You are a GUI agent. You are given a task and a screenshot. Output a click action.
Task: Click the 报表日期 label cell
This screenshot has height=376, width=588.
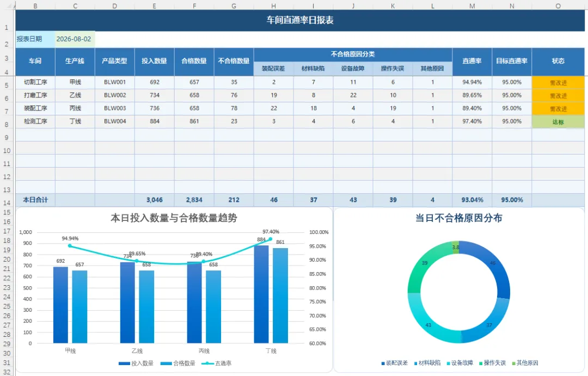35,39
